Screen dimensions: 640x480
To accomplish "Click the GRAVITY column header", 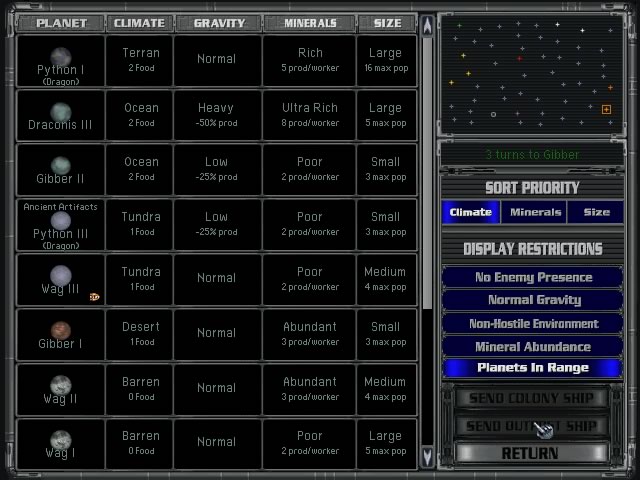I will tap(219, 23).
